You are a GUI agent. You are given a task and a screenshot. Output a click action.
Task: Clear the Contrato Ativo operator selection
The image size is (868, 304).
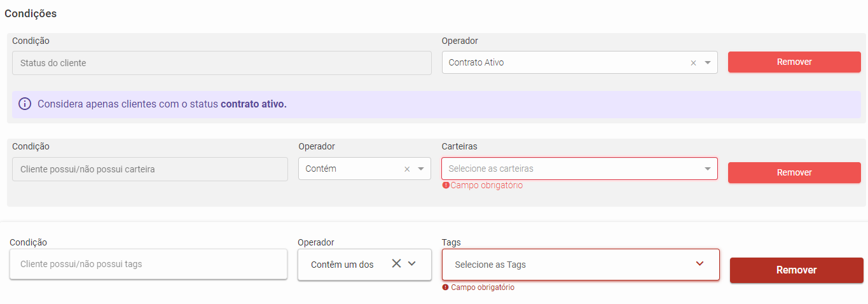(x=693, y=63)
